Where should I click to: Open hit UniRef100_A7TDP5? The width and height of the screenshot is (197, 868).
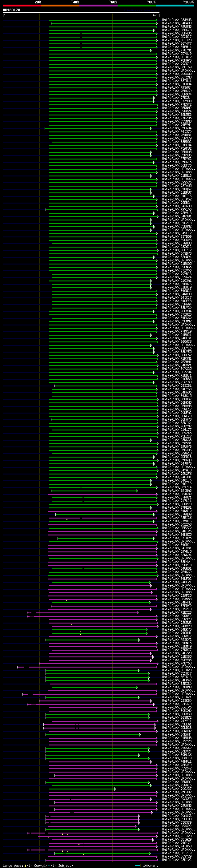coord(177,539)
